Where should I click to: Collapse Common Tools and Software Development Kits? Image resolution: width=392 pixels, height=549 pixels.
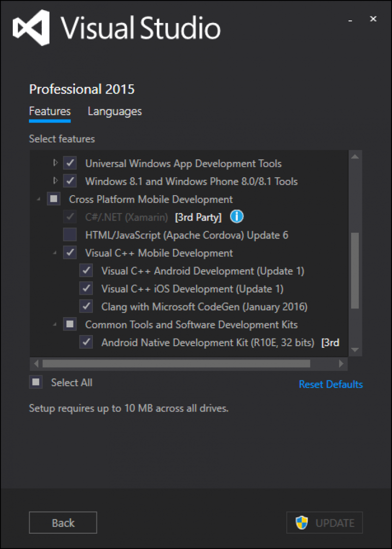tap(54, 324)
